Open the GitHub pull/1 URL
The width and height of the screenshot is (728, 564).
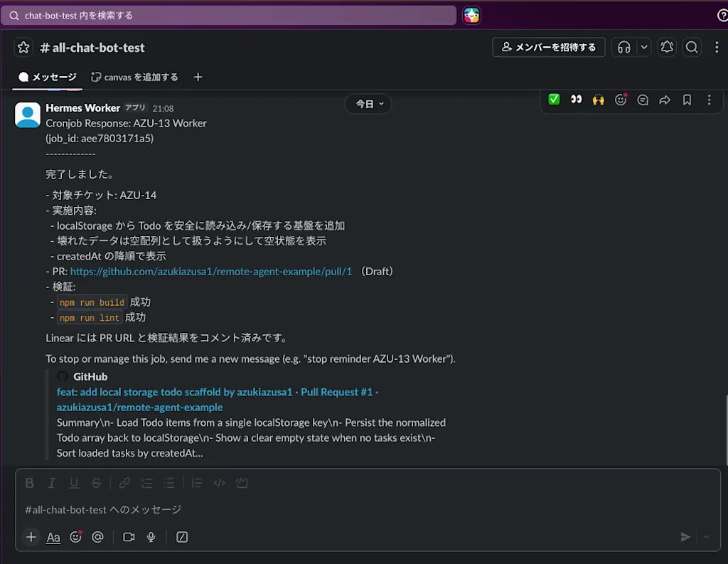(x=211, y=271)
